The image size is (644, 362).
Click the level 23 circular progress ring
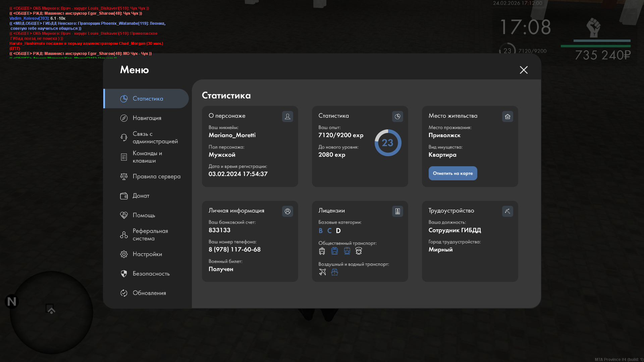(x=388, y=143)
